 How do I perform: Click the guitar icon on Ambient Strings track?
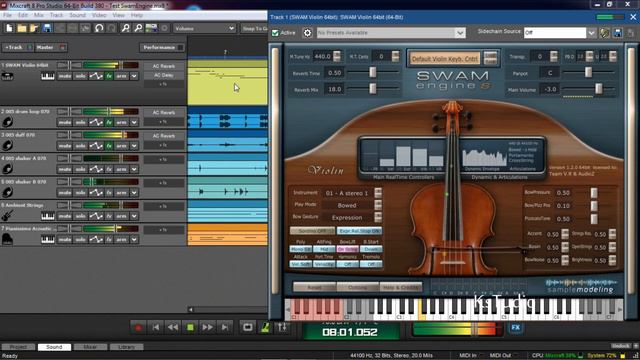point(7,216)
